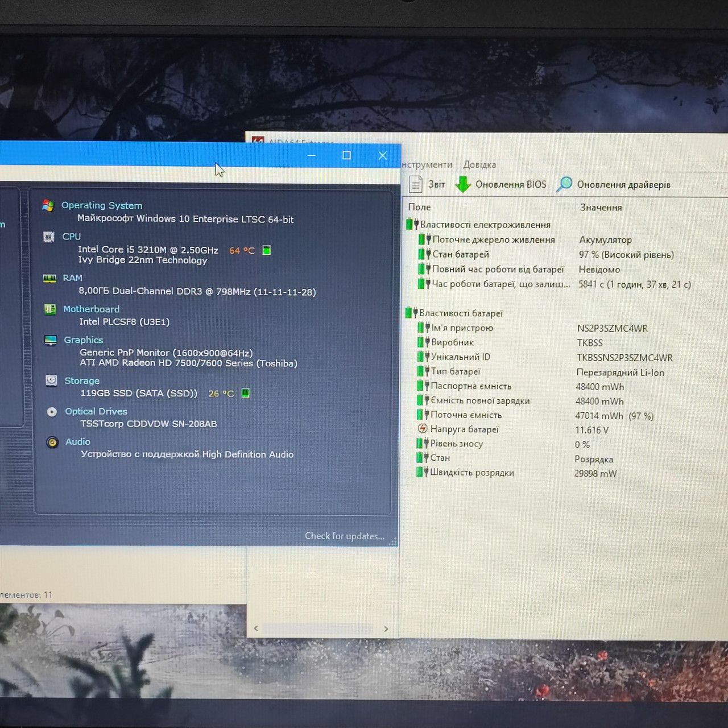Click the Значення column header
Image resolution: width=728 pixels, height=728 pixels.
click(601, 207)
